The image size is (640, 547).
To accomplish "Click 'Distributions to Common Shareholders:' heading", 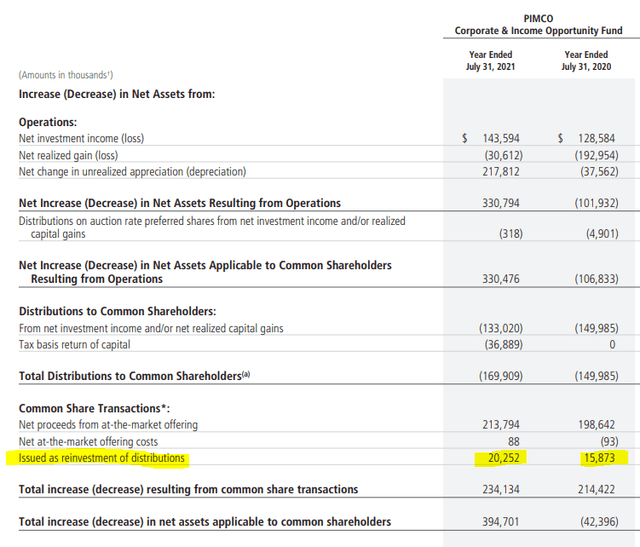I will pyautogui.click(x=118, y=311).
